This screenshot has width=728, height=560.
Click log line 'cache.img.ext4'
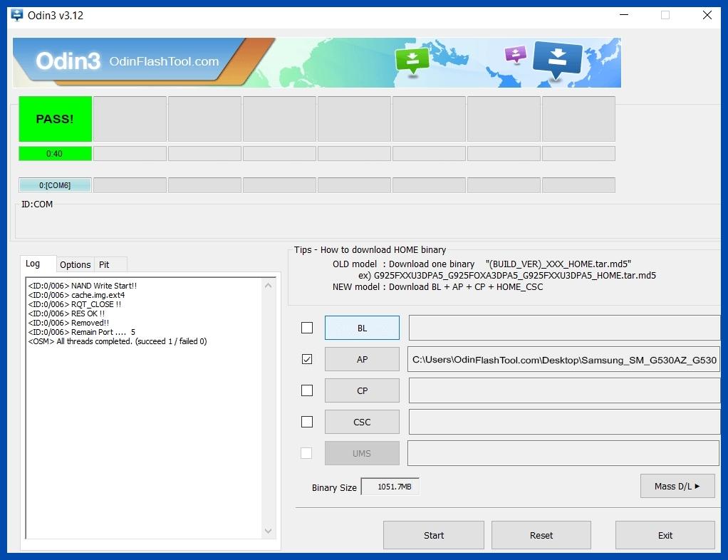77,295
